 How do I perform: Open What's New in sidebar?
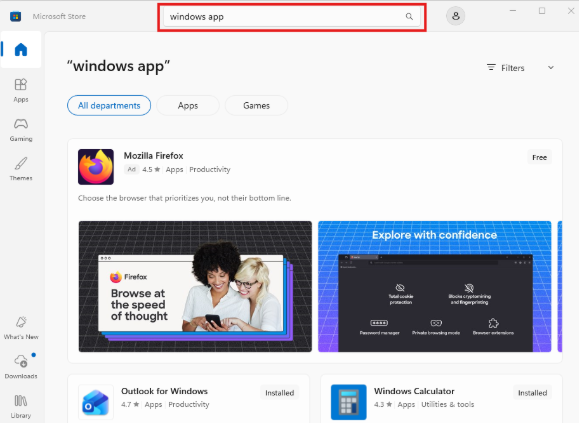coord(21,328)
